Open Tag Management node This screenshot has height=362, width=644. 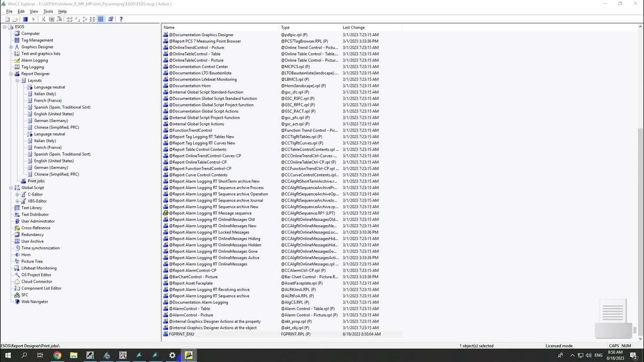pyautogui.click(x=37, y=40)
